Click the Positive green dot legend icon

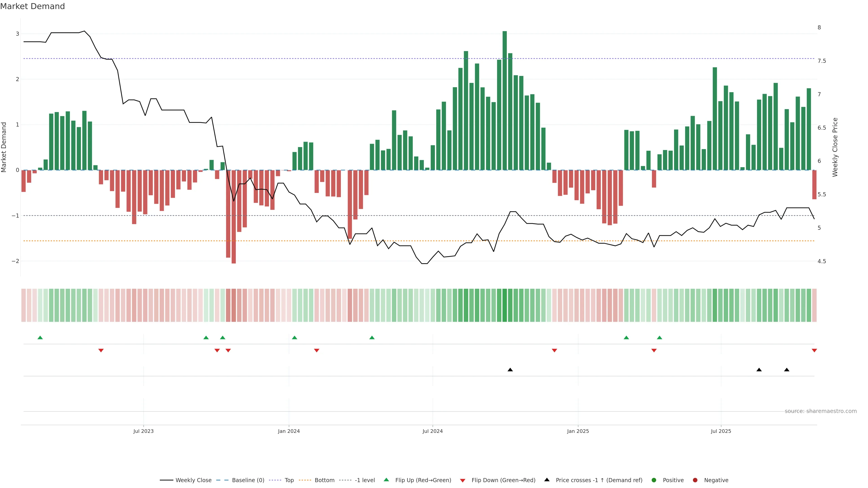654,480
